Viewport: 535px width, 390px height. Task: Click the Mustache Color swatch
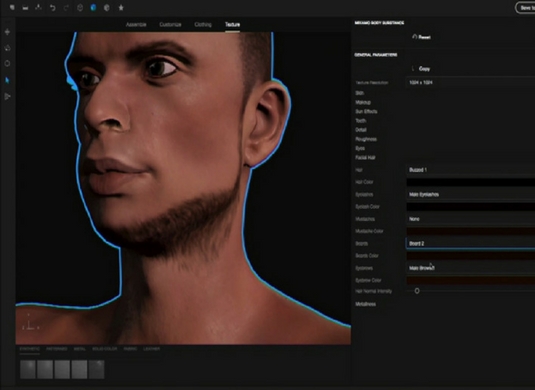coord(471,231)
